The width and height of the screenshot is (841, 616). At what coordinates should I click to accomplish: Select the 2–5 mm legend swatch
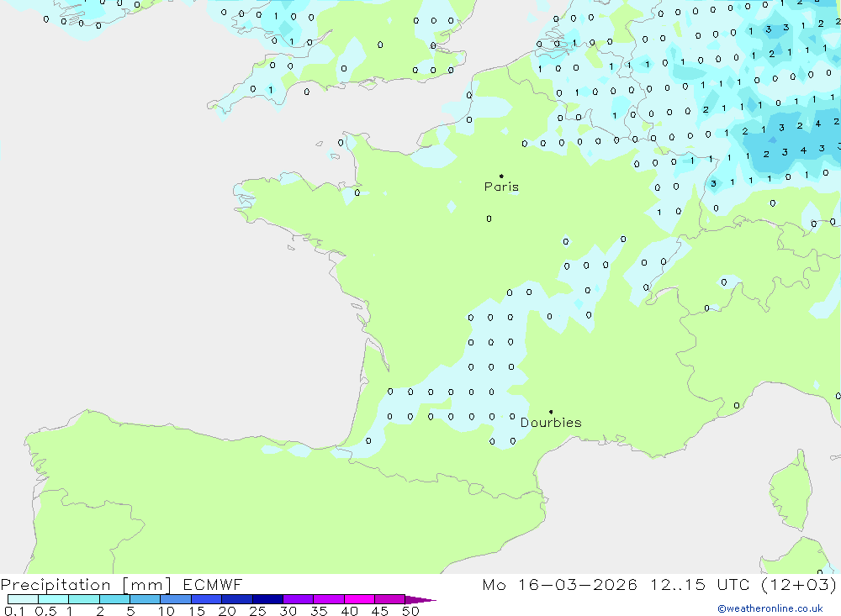click(114, 599)
